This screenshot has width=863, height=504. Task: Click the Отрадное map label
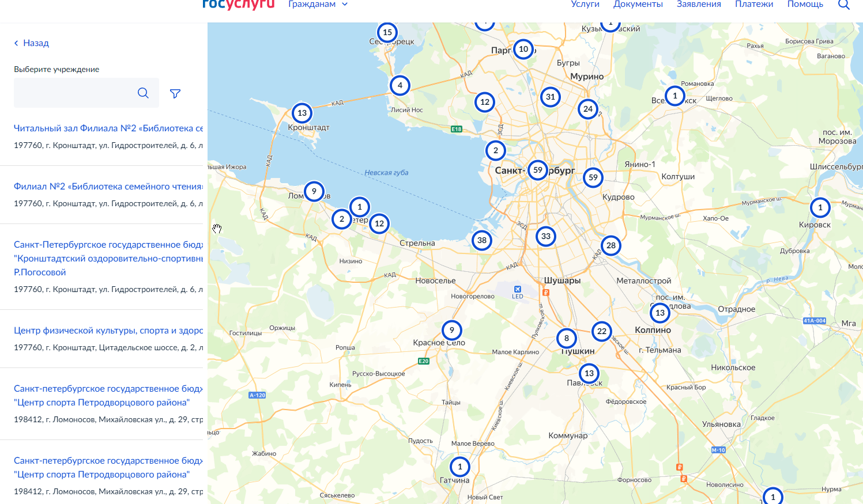coord(737,309)
